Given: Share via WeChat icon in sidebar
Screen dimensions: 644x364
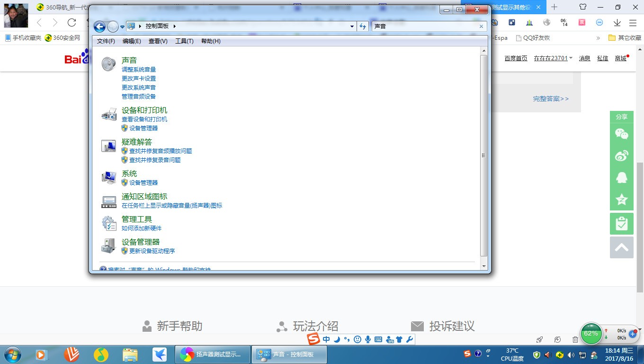Looking at the screenshot, I should point(622,134).
